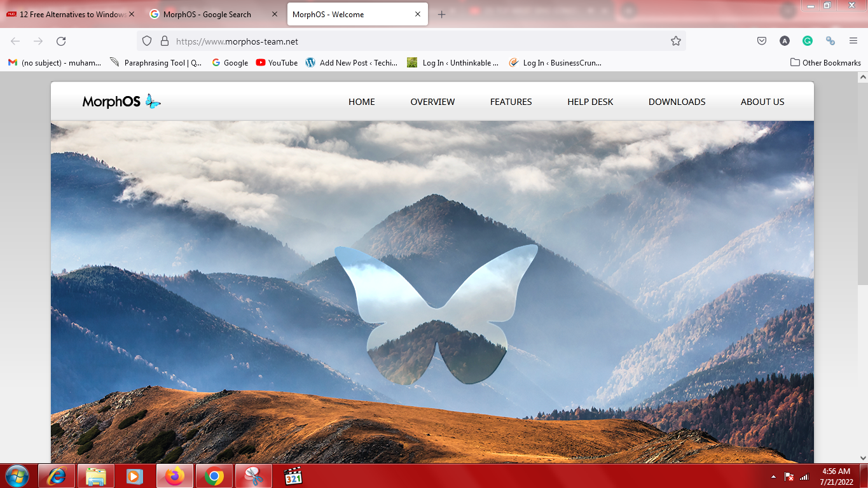Close the '12 Free Alternatives' tab
Screen dimensions: 868x488
point(132,14)
